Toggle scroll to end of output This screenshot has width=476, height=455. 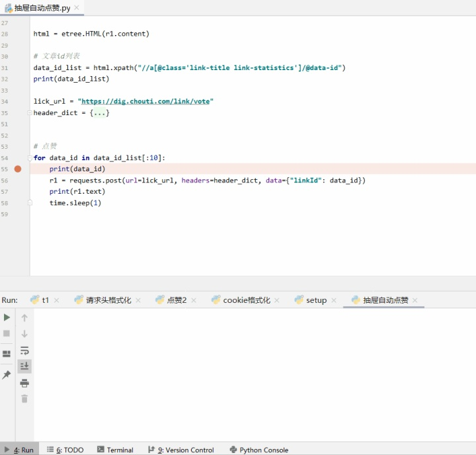point(24,366)
